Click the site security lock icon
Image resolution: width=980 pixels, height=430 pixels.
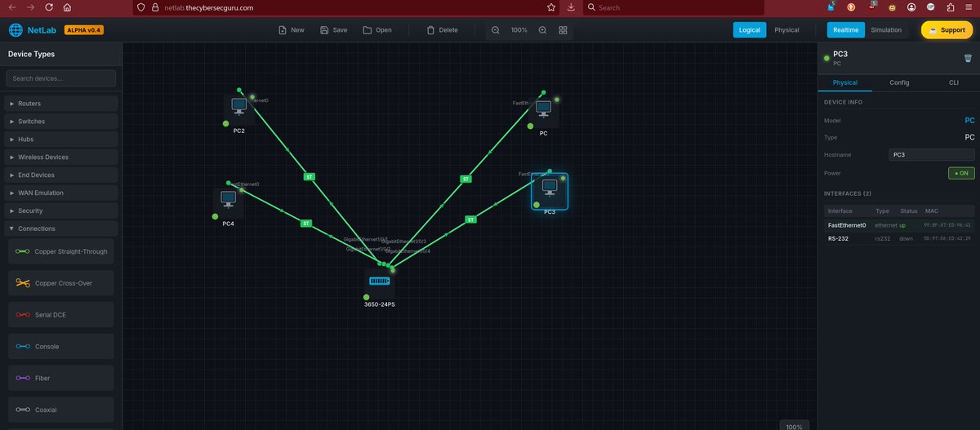click(x=154, y=7)
